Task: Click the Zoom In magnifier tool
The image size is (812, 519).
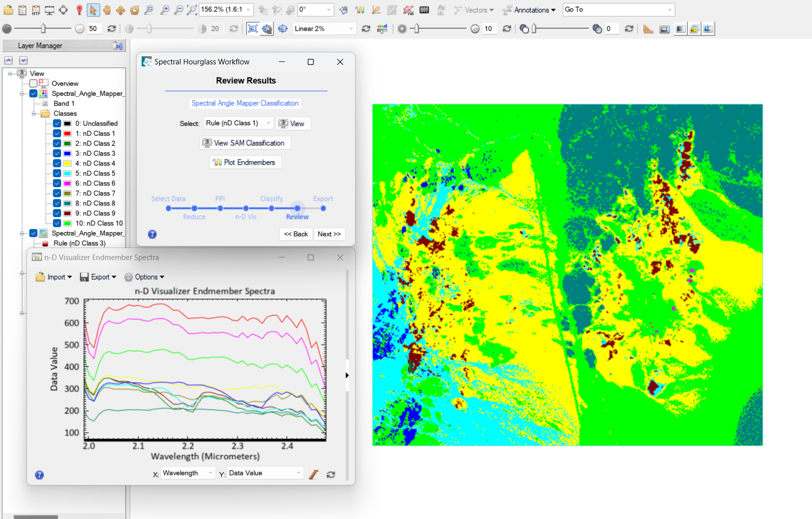Action: point(165,10)
